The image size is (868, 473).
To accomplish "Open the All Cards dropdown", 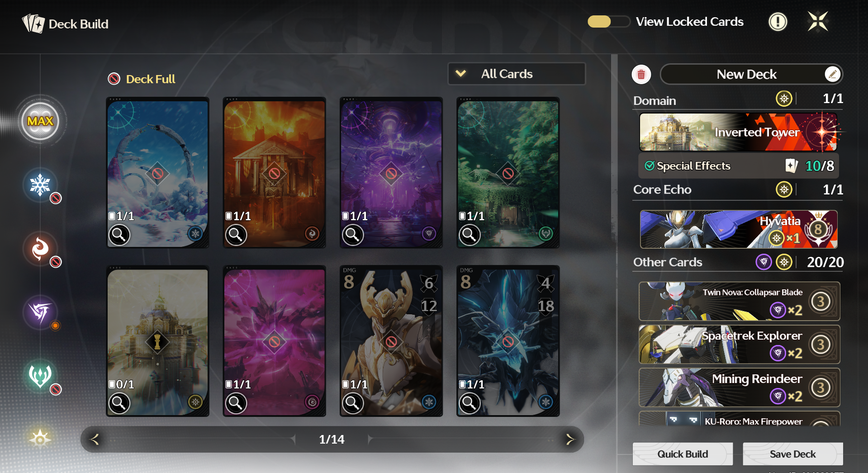I will coord(517,74).
